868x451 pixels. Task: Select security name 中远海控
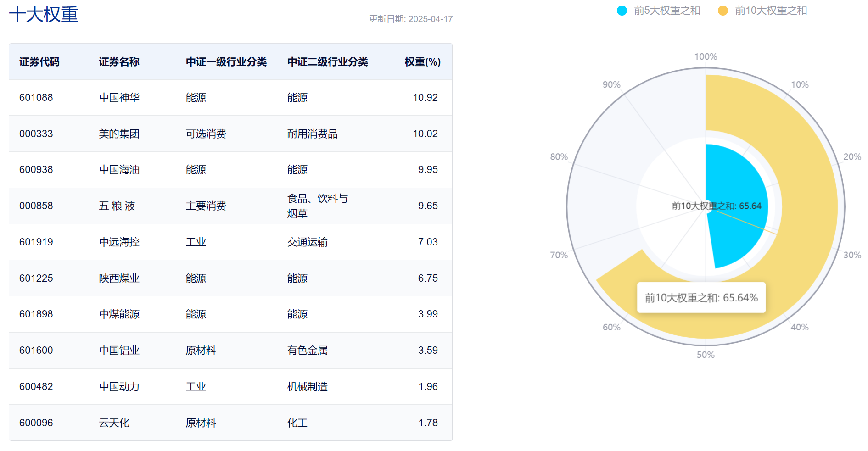coord(119,242)
